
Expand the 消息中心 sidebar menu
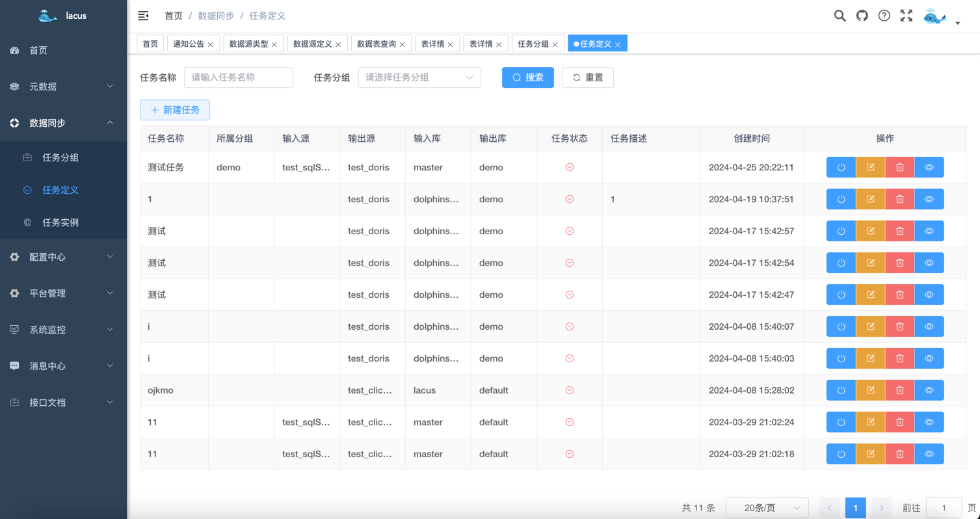tap(63, 366)
